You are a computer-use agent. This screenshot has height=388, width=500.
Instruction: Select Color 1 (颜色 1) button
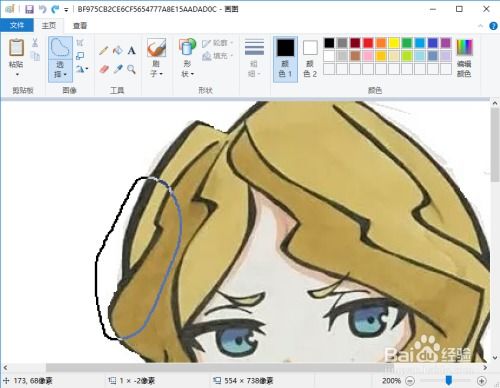point(286,59)
